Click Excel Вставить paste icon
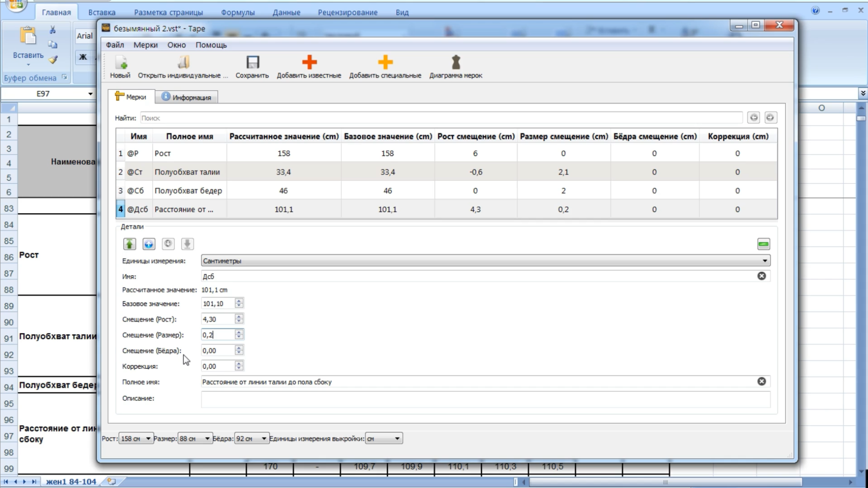This screenshot has width=868, height=488. (28, 36)
